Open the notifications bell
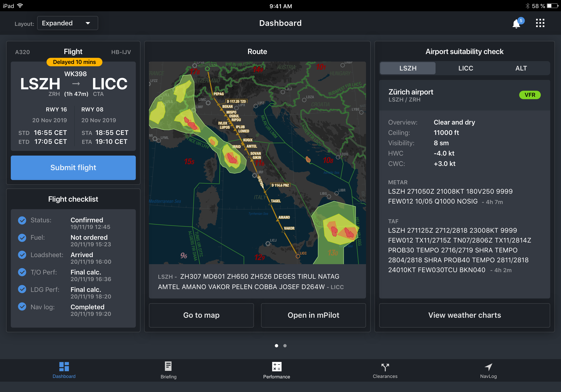The image size is (561, 392). pos(516,24)
